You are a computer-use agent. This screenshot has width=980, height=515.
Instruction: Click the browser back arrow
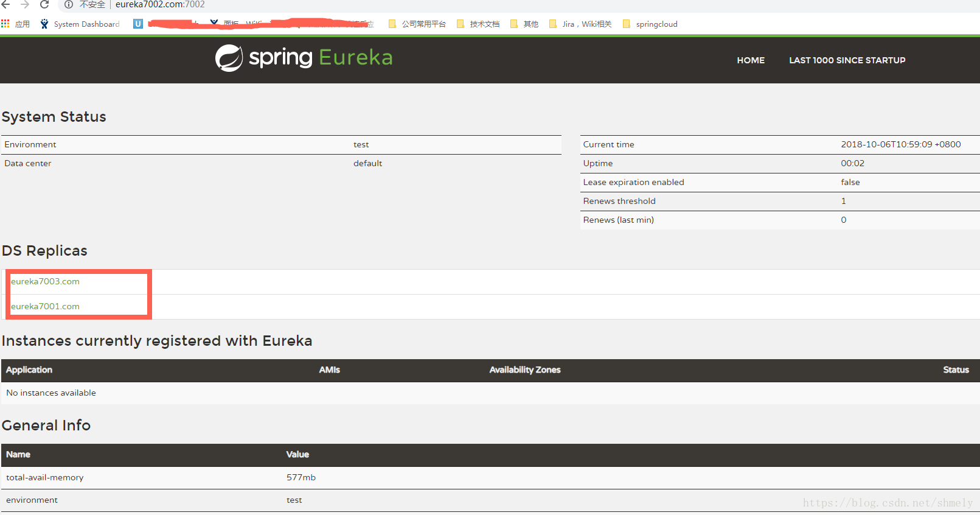coord(5,4)
